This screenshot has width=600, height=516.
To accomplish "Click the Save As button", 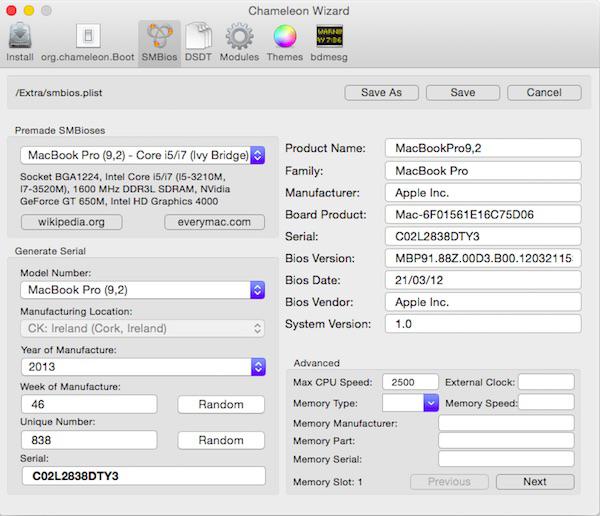I will coord(382,93).
